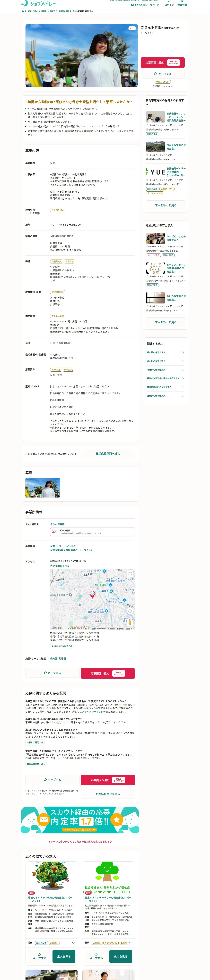The height and width of the screenshot is (980, 210).
Task: Click セブン-イレブン 福岡神松寺橋店 marker
Action: pos(106,611)
